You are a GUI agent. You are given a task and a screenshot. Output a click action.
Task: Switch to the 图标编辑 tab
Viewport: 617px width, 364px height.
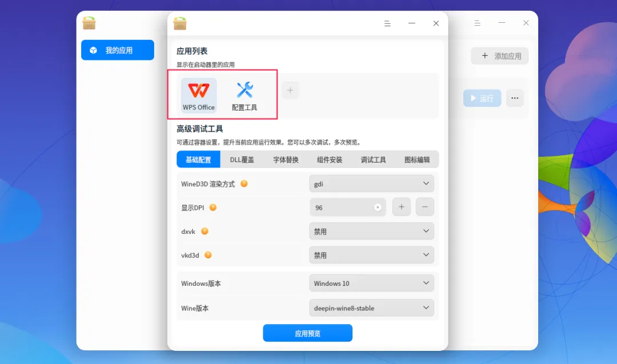(417, 159)
